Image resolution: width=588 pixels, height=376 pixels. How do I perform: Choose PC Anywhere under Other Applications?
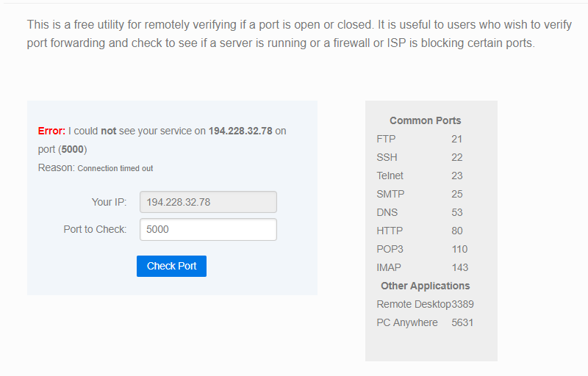pyautogui.click(x=406, y=322)
